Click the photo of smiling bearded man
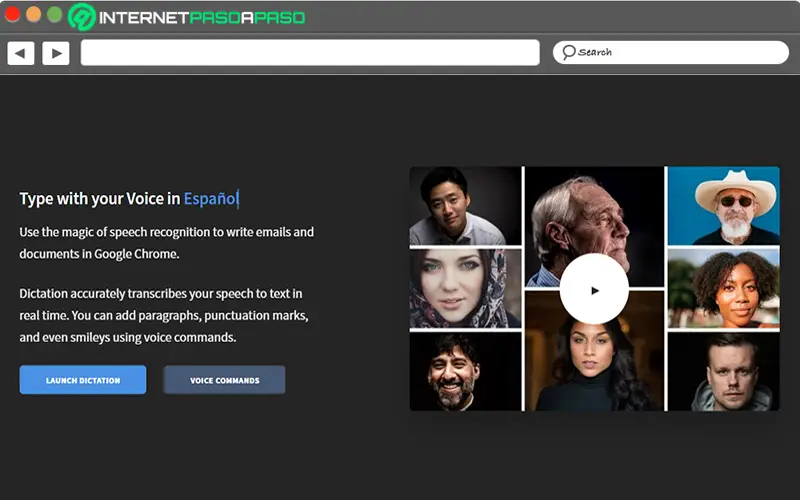This screenshot has width=800, height=500. click(465, 371)
